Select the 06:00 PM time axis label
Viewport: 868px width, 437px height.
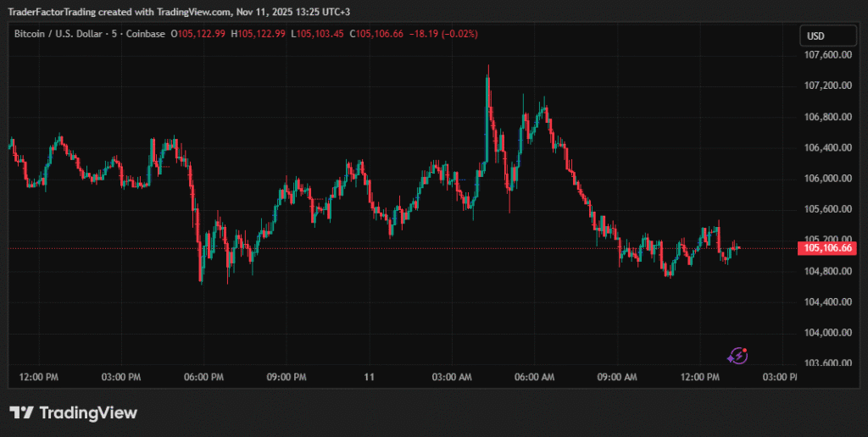203,376
